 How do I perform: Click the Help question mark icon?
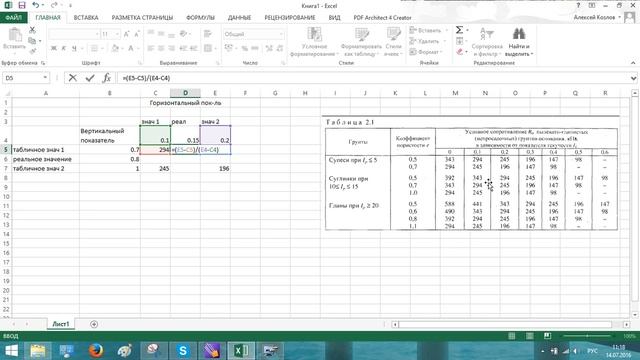(578, 5)
